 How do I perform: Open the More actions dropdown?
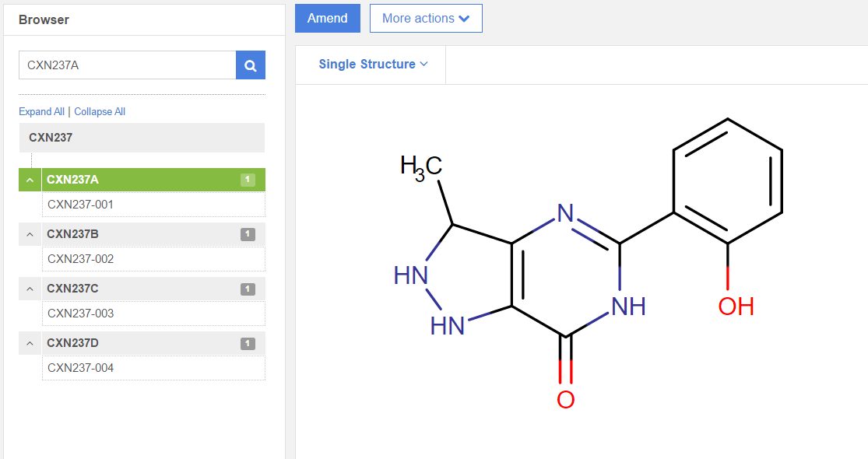click(426, 19)
